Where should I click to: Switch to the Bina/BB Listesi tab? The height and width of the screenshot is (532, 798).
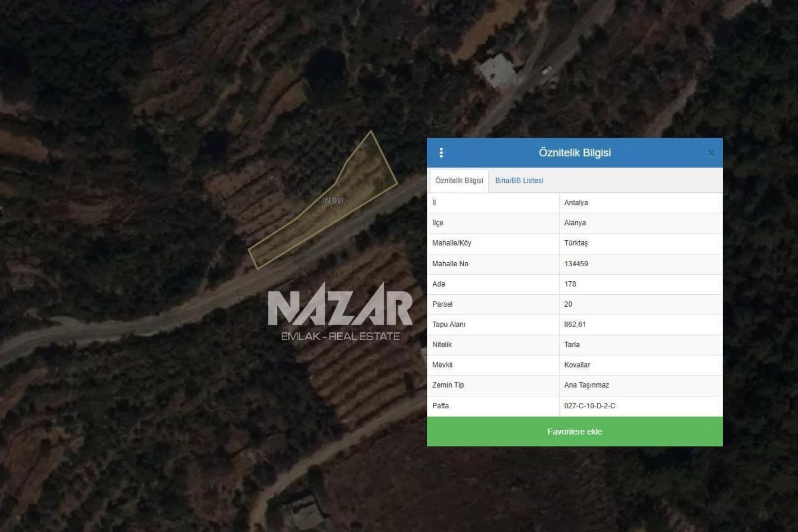coord(519,180)
